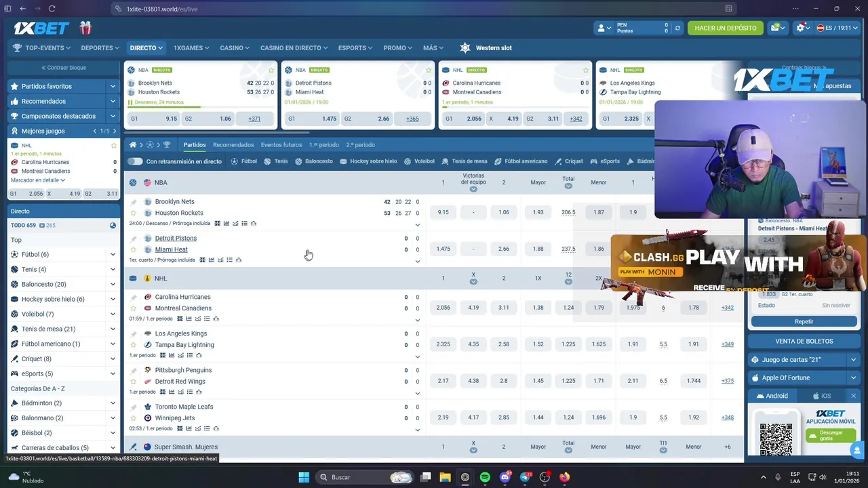Open the gift box promo icon
Image resolution: width=868 pixels, height=488 pixels.
click(x=85, y=28)
